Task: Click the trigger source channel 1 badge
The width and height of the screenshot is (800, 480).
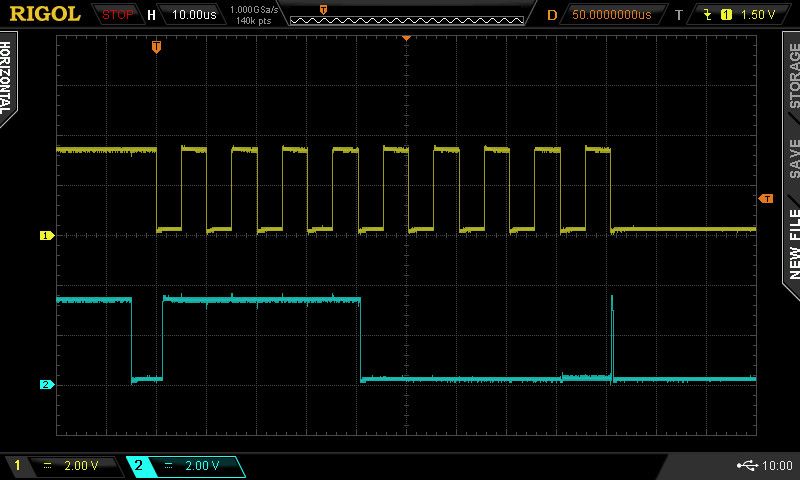Action: pos(726,15)
